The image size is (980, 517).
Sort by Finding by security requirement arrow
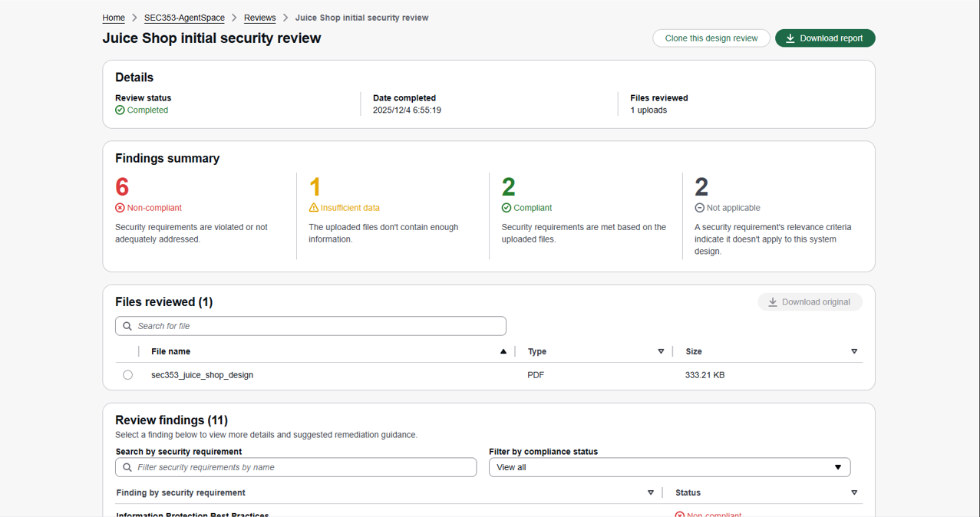click(651, 492)
